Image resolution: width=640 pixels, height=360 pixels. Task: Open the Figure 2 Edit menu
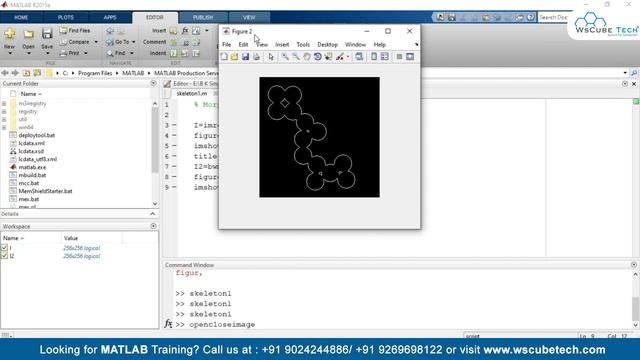coord(243,44)
